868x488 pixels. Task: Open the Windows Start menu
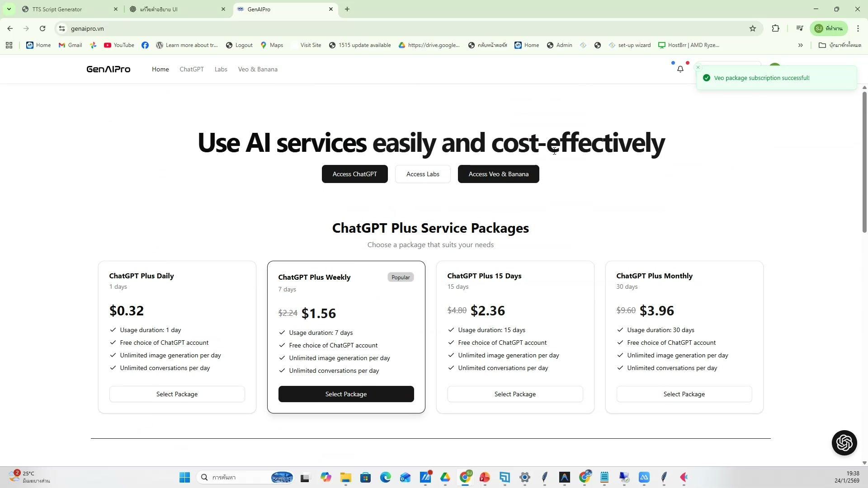(184, 477)
